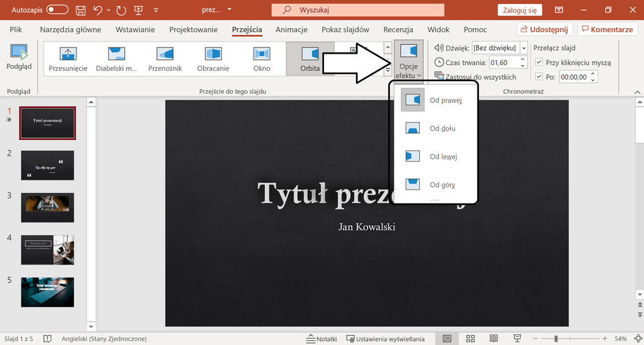Image resolution: width=644 pixels, height=345 pixels.
Task: Switch to Reading view icon
Action: pyautogui.click(x=494, y=338)
